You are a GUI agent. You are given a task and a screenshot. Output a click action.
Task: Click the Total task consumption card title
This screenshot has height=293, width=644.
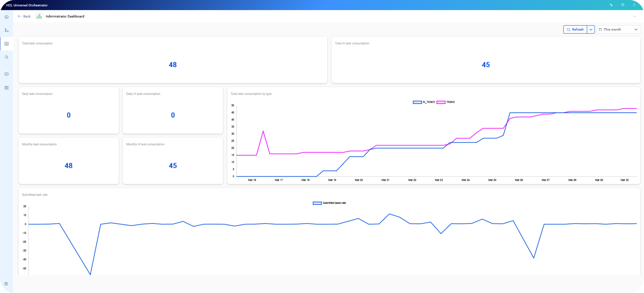37,43
